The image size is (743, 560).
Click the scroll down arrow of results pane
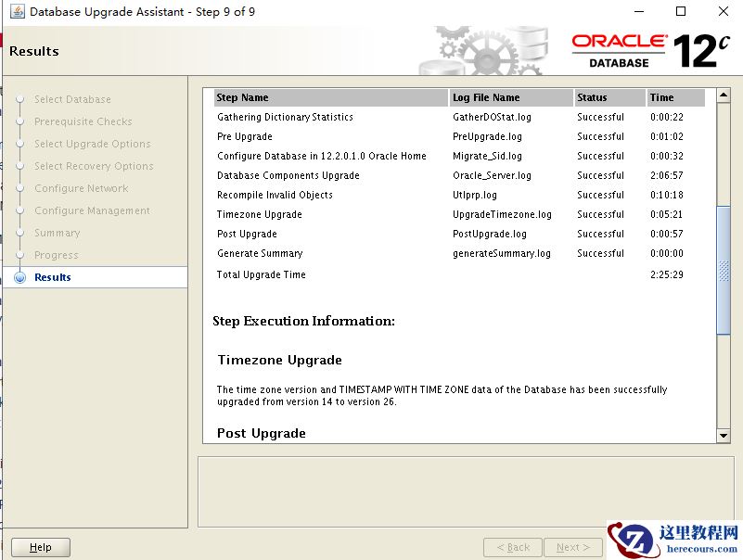(724, 436)
